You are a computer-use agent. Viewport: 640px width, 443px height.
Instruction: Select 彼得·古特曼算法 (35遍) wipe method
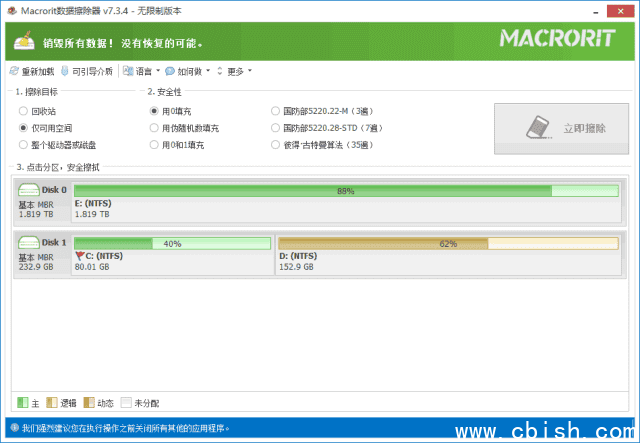coord(276,145)
